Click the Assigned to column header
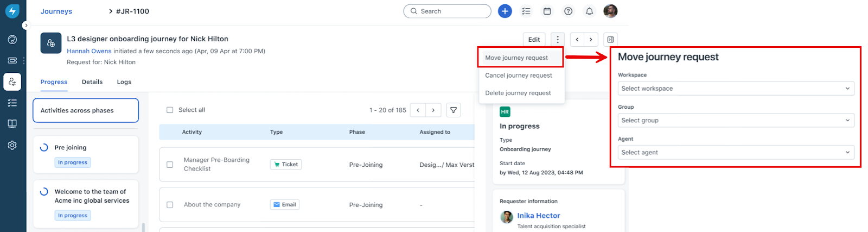Screen dimensions: 868x232 [435, 132]
